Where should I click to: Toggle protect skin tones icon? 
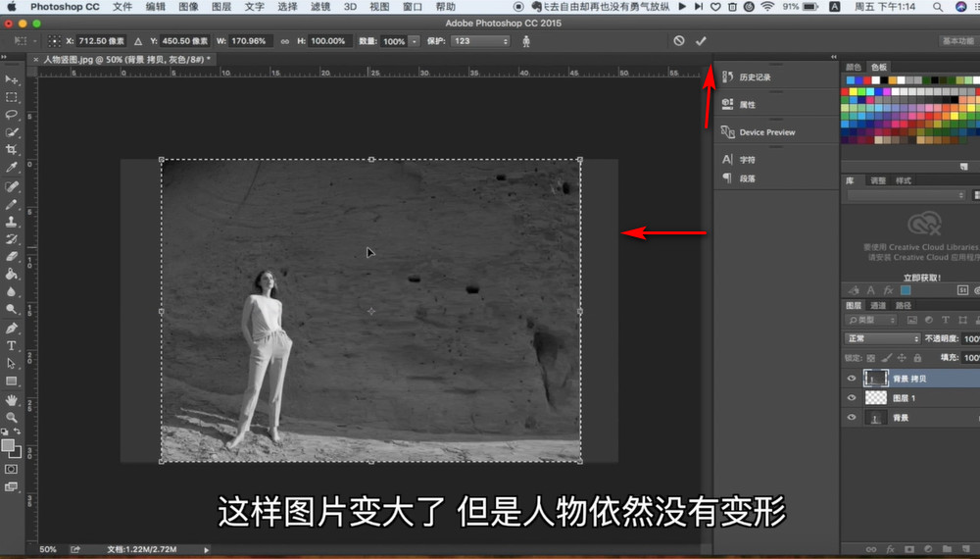pos(526,41)
